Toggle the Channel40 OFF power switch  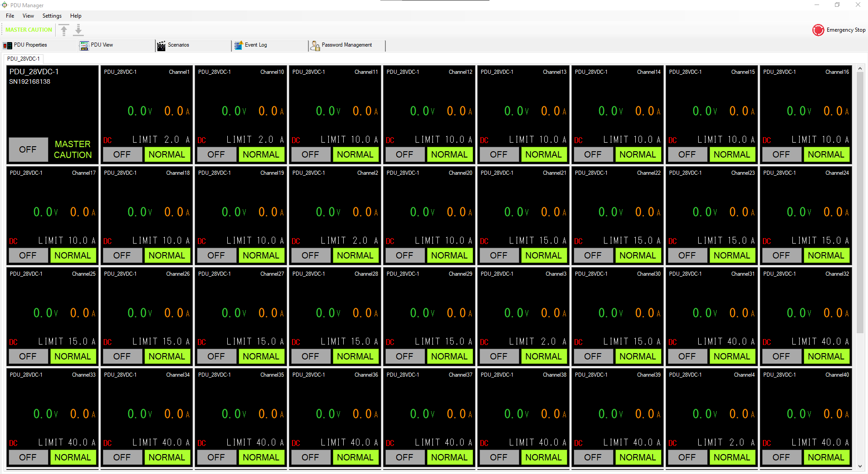pos(781,457)
